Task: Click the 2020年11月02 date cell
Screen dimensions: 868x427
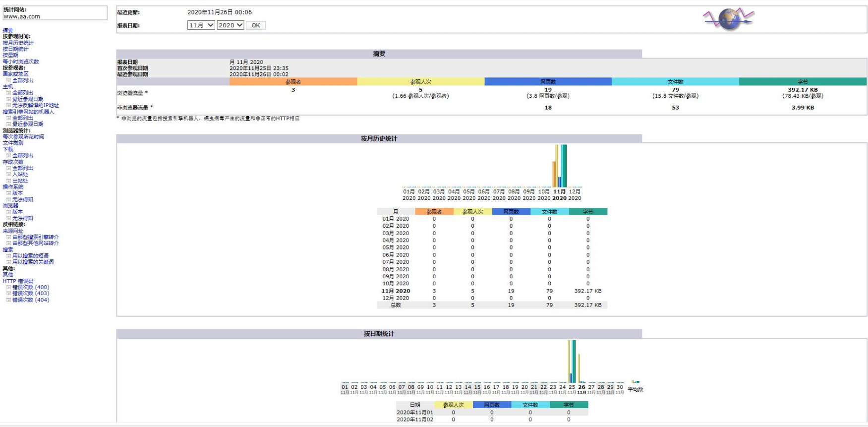Action: pos(415,420)
